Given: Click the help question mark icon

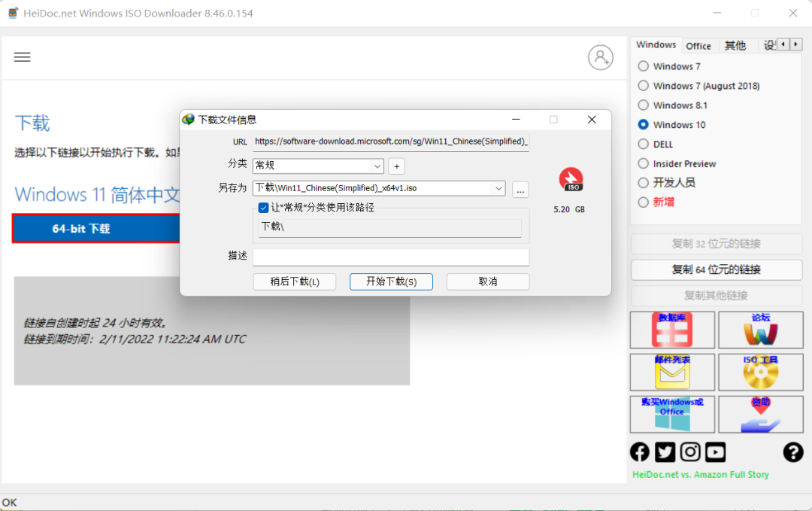Looking at the screenshot, I should pyautogui.click(x=793, y=452).
